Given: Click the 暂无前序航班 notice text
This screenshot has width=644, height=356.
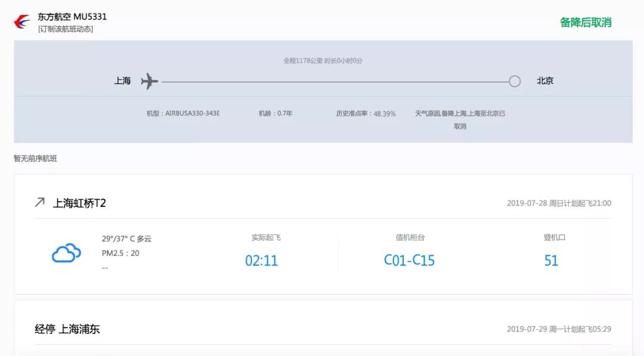Looking at the screenshot, I should 35,159.
